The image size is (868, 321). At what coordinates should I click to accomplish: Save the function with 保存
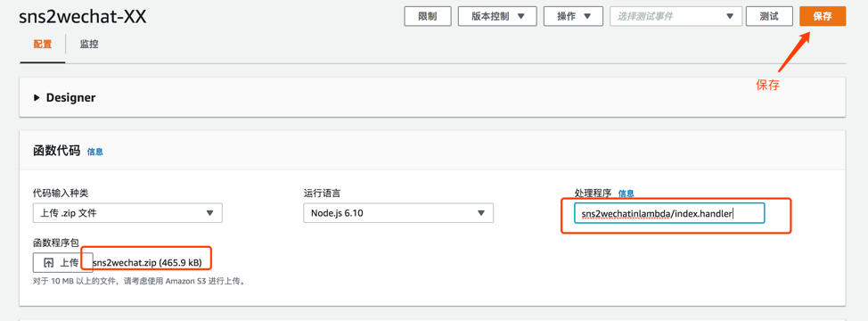click(822, 16)
